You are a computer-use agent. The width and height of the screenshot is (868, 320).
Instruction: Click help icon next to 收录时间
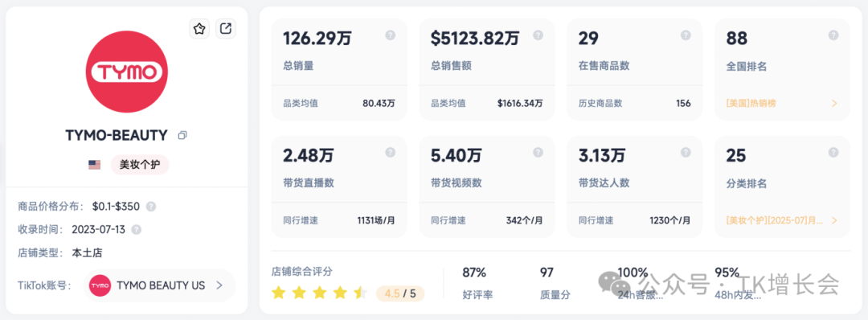136,229
